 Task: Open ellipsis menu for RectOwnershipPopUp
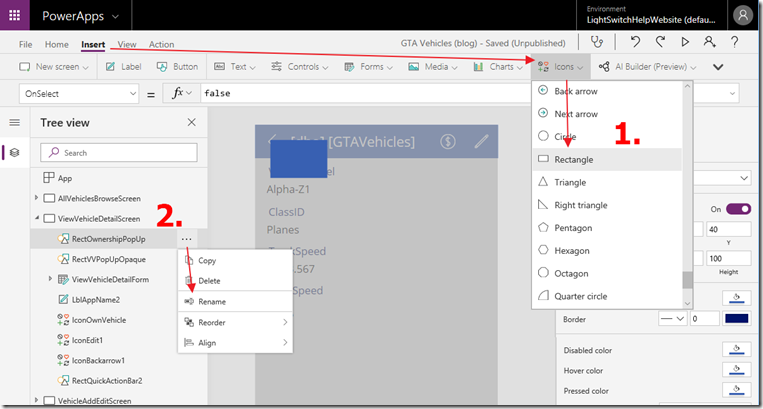186,239
